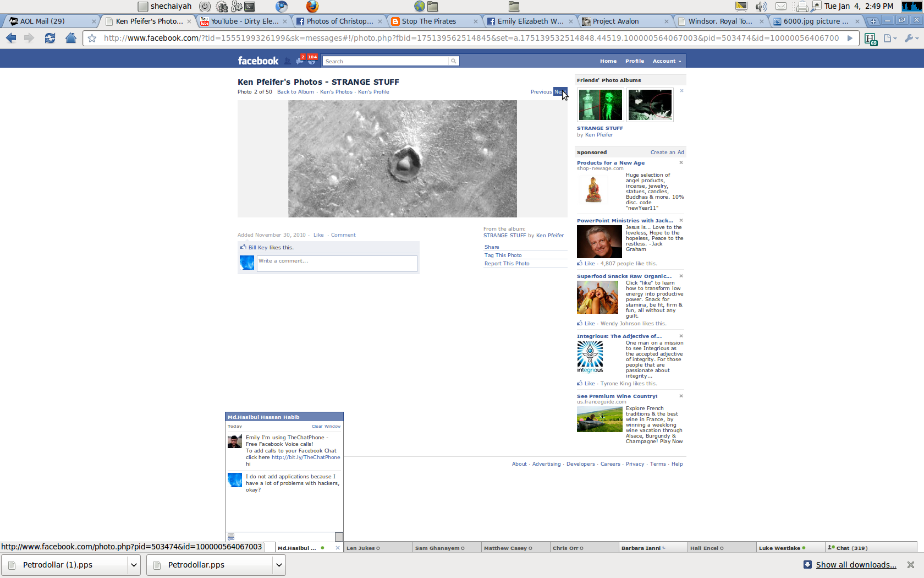Open the browser home page icon
This screenshot has width=924, height=578.
click(70, 38)
